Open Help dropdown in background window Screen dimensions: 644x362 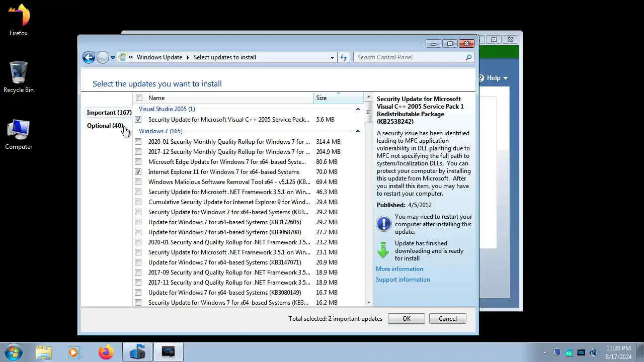(497, 78)
